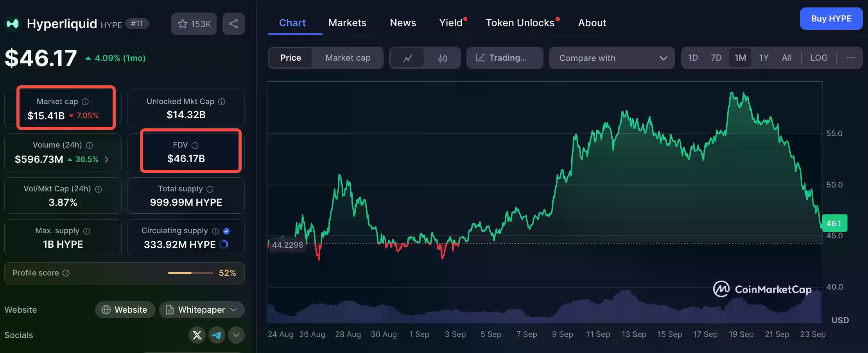This screenshot has height=353, width=868.
Task: Open the X (Twitter) social link
Action: [197, 335]
